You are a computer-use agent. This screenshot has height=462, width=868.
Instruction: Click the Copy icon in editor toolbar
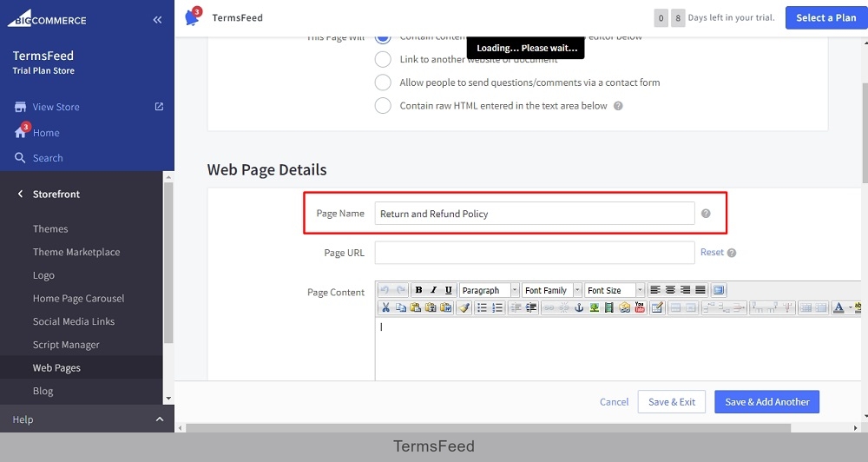400,307
